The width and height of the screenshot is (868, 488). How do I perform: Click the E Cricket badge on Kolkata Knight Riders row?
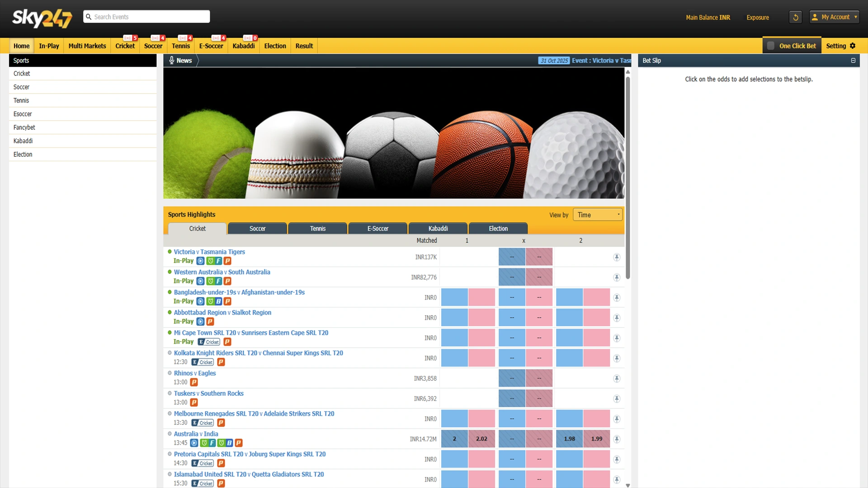coord(202,362)
